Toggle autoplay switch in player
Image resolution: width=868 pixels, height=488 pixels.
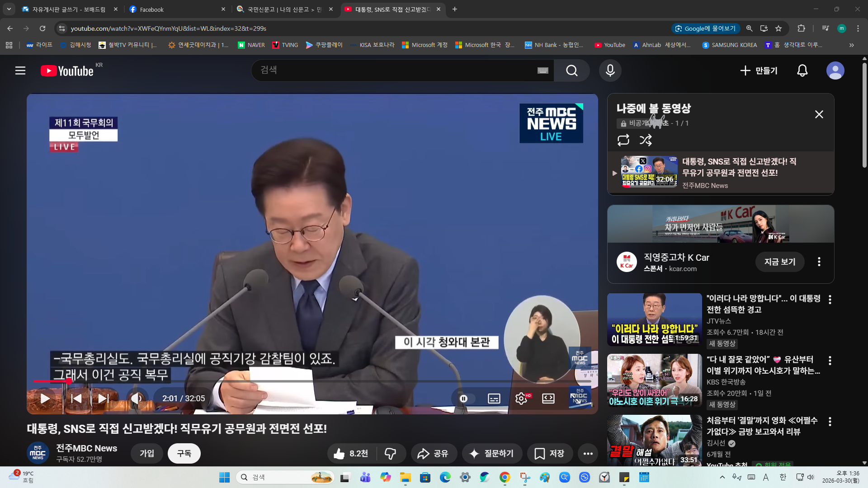point(467,399)
